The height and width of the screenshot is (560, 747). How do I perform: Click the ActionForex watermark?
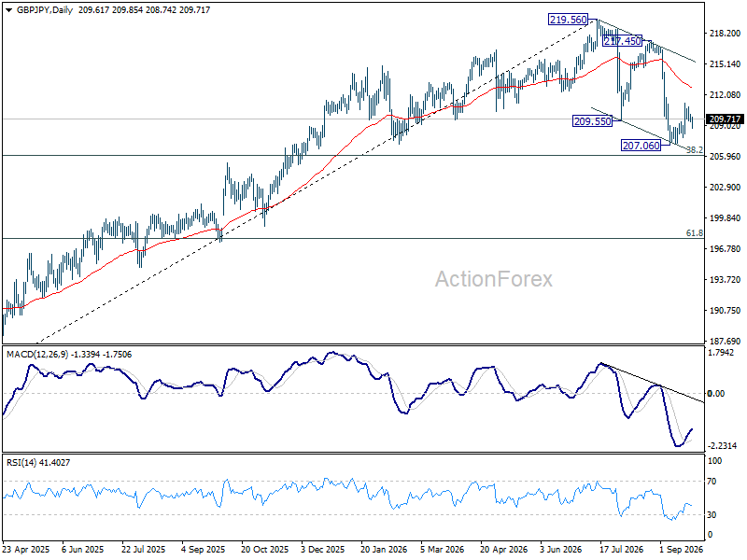pyautogui.click(x=494, y=279)
